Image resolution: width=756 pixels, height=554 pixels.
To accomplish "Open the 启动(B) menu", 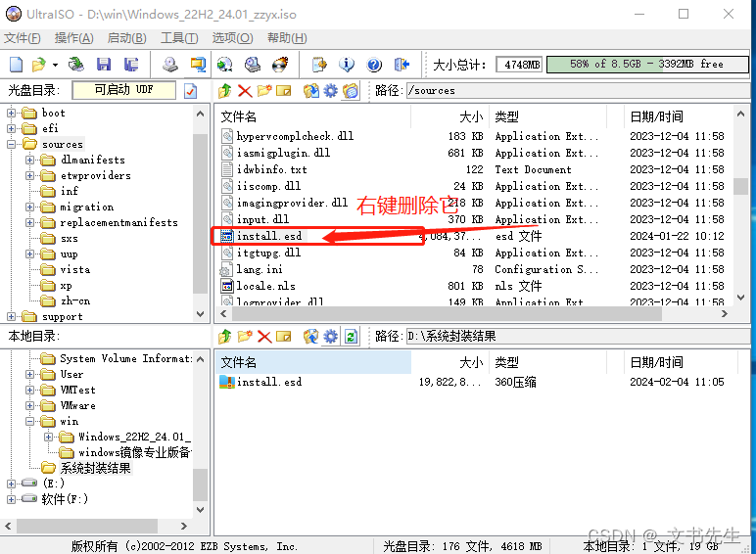I will point(126,38).
